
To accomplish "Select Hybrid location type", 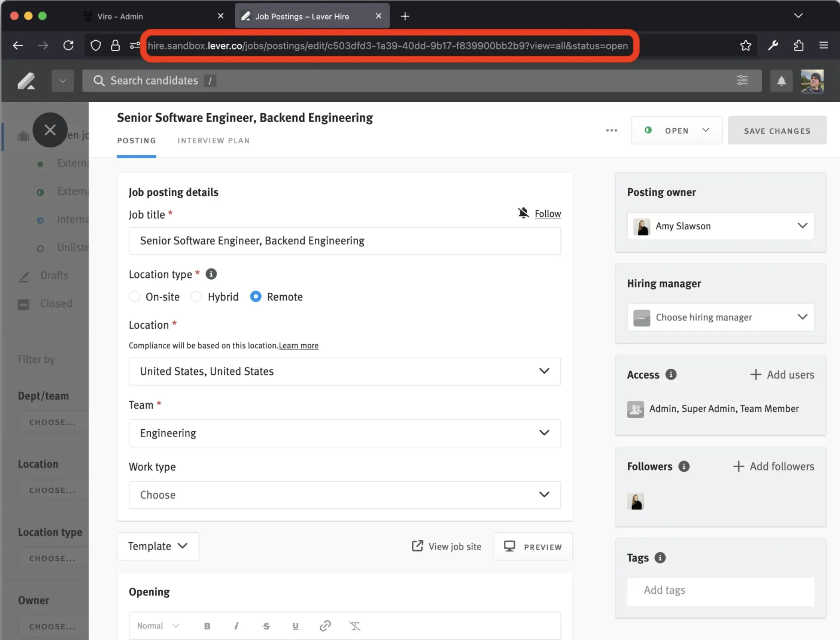I will click(x=196, y=296).
